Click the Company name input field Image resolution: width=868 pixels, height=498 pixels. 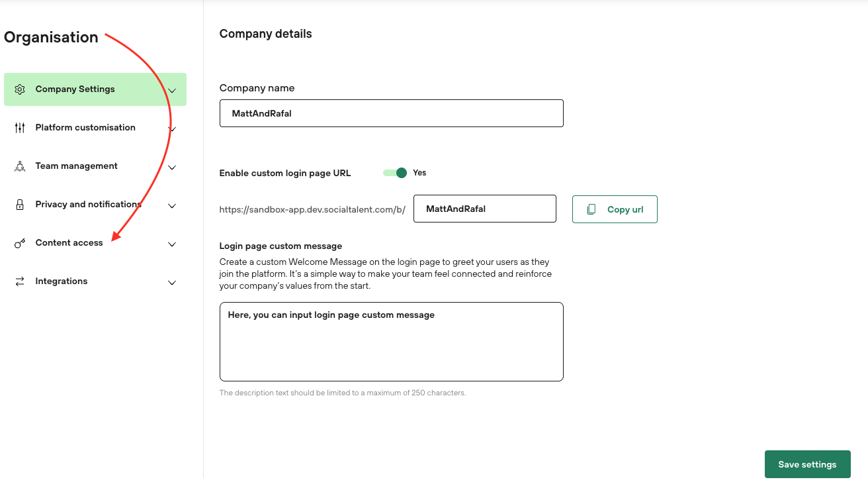pyautogui.click(x=391, y=113)
